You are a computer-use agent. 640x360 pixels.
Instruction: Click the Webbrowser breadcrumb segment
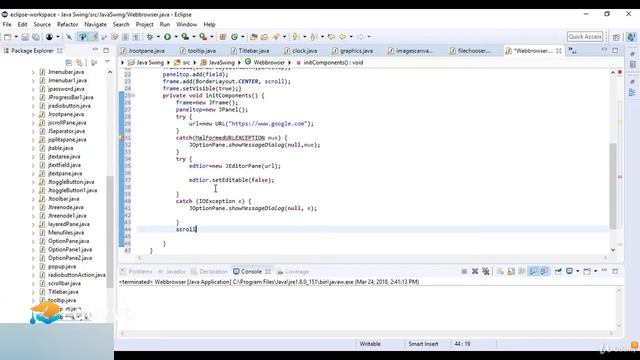pos(265,63)
